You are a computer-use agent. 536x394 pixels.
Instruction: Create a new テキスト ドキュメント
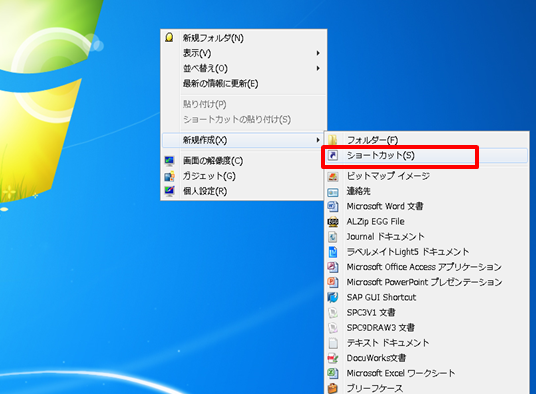point(426,343)
